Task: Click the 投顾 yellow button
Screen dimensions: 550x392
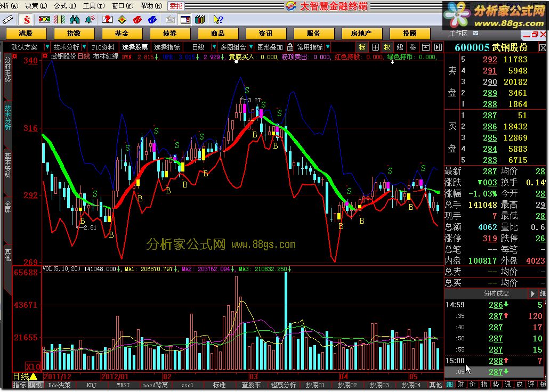Action: [410, 34]
